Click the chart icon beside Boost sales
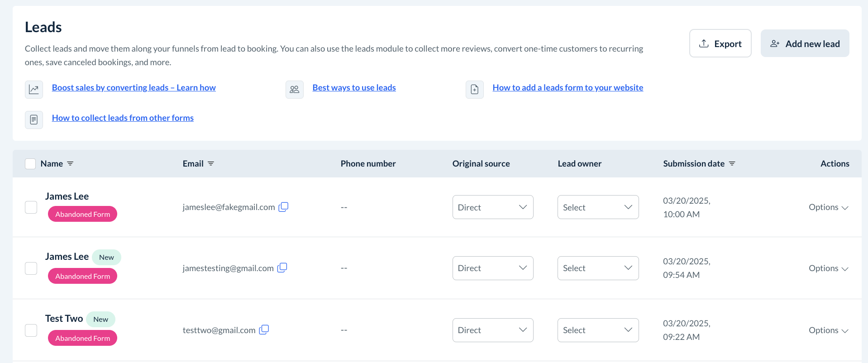868x363 pixels. tap(34, 90)
